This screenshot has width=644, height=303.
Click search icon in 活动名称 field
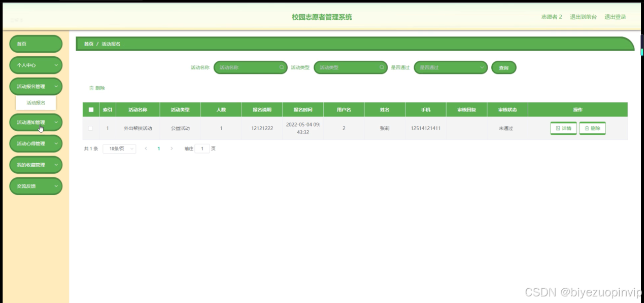click(282, 67)
